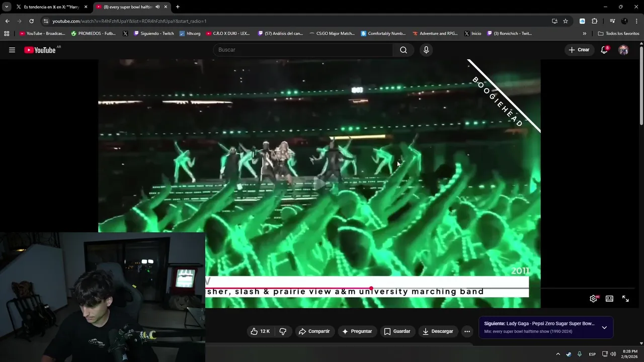
Task: Click the taskbar microphone indicator
Action: [x=580, y=354]
